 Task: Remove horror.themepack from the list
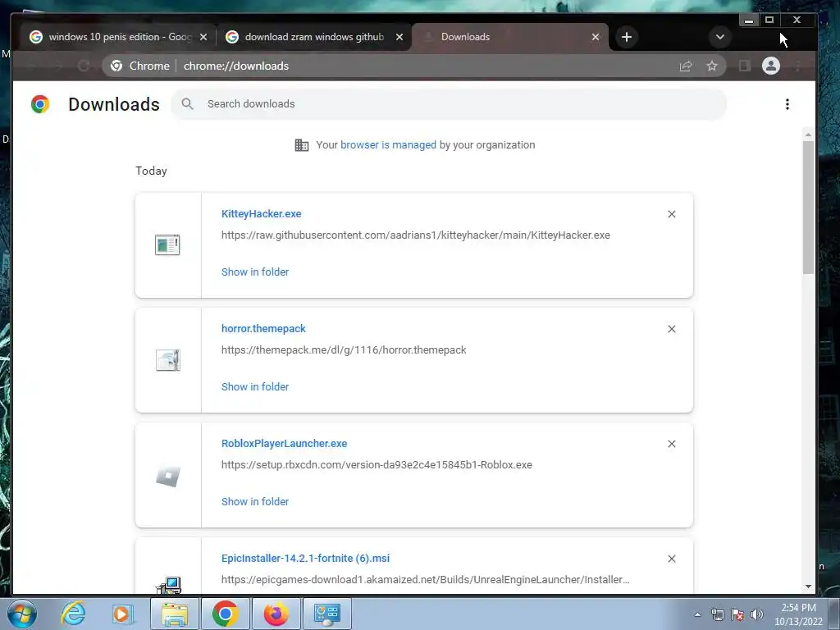click(x=671, y=329)
